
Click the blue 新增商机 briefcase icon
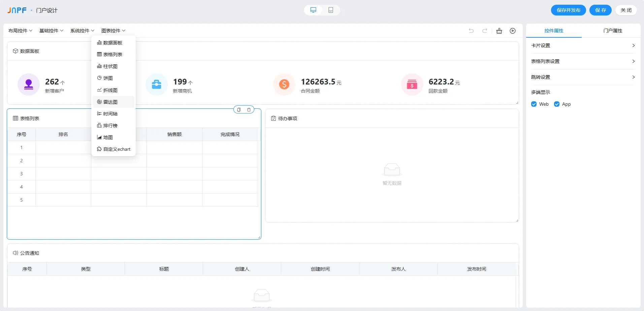pos(157,84)
